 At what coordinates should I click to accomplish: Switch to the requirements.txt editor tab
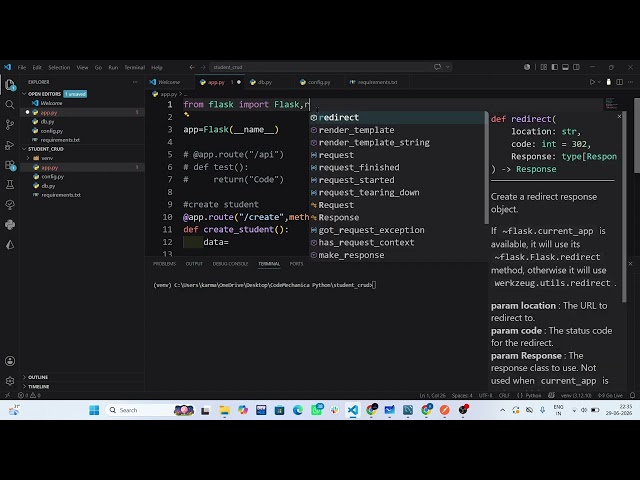coord(377,82)
